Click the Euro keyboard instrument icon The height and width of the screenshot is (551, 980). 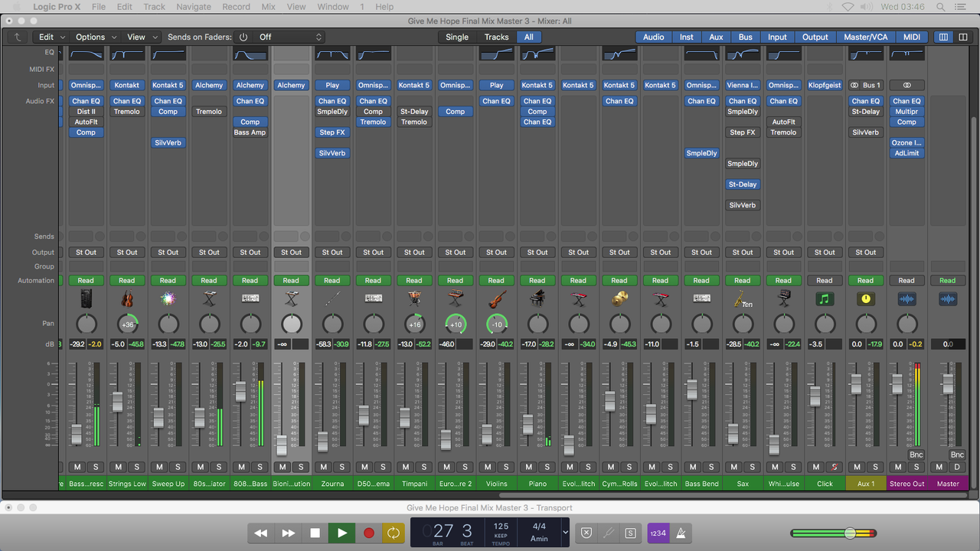456,299
